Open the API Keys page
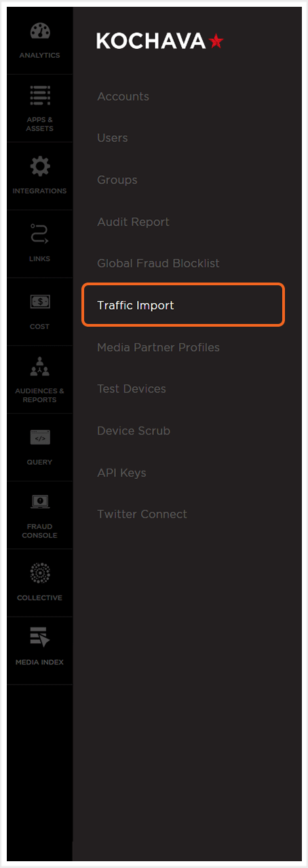The height and width of the screenshot is (868, 308). pyautogui.click(x=121, y=473)
